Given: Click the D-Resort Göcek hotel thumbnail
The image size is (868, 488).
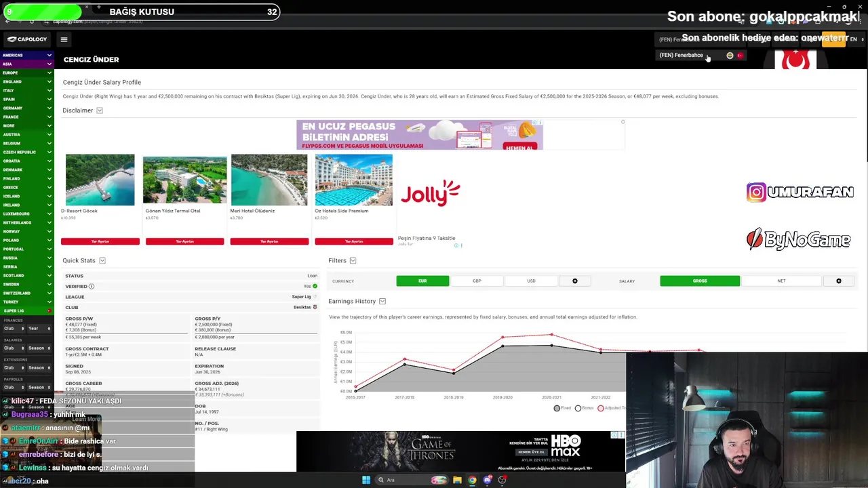Looking at the screenshot, I should click(100, 180).
